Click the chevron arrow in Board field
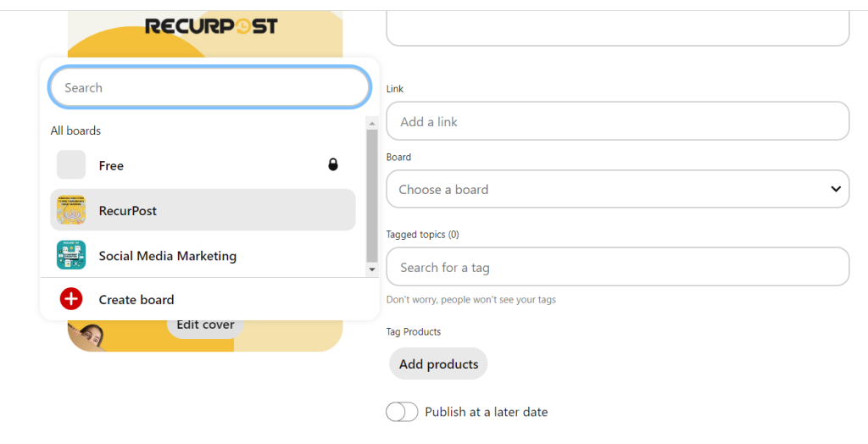 click(x=835, y=189)
